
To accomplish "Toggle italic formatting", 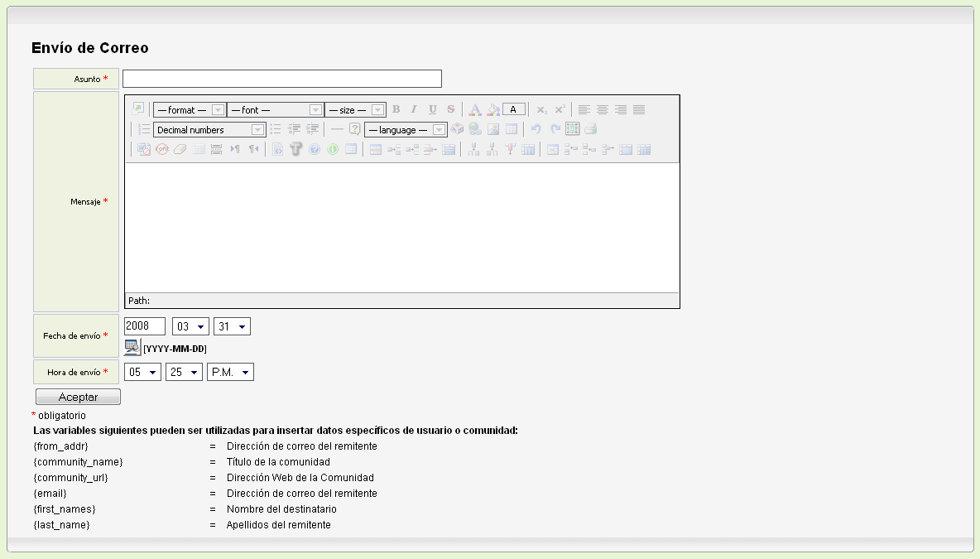I will pyautogui.click(x=414, y=109).
